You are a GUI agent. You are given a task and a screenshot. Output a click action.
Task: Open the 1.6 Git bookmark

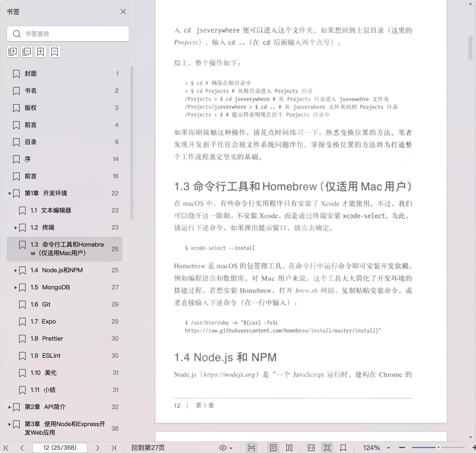pos(46,304)
